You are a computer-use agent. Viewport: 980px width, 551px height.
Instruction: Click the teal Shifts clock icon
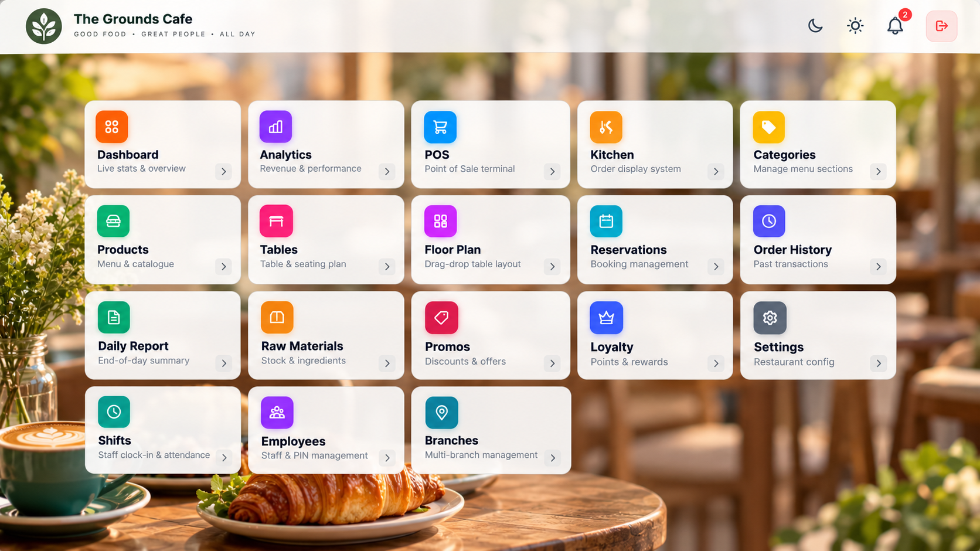click(x=114, y=412)
